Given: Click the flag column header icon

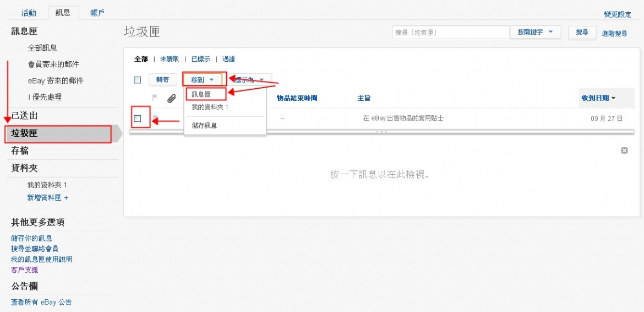Looking at the screenshot, I should pyautogui.click(x=155, y=98).
